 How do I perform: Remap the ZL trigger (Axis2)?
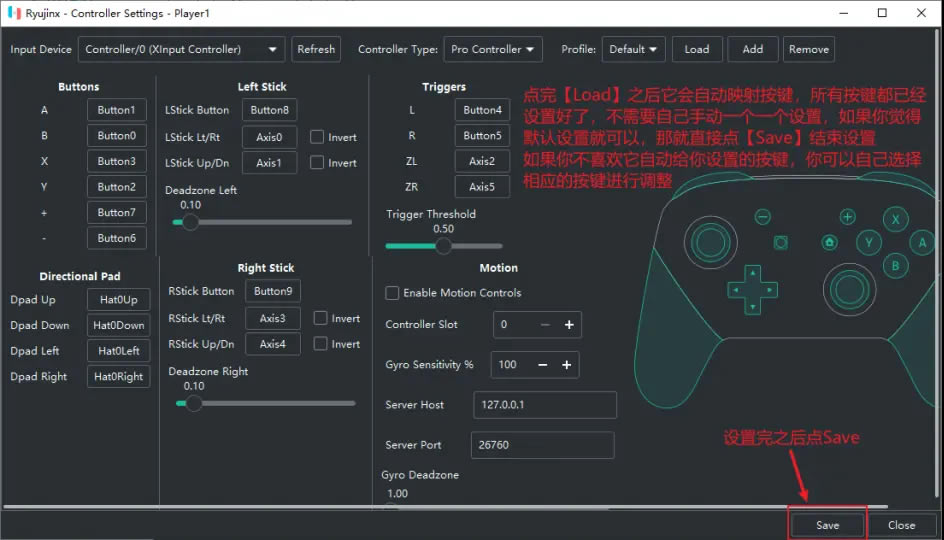pyautogui.click(x=482, y=161)
